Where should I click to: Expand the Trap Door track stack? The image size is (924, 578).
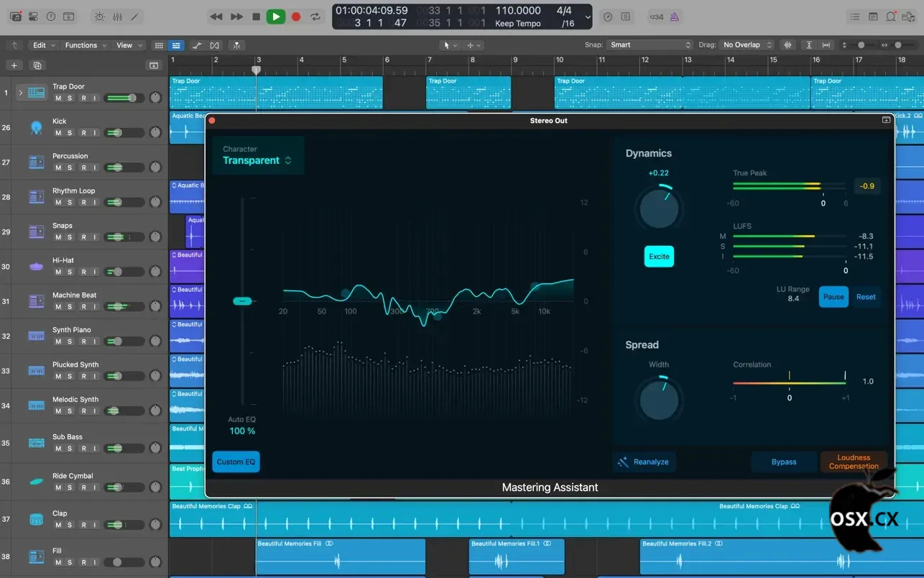point(20,93)
